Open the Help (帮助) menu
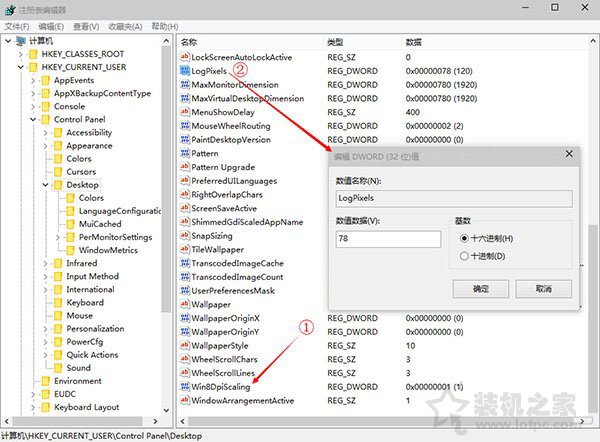Screen dimensions: 600x442 point(165,26)
